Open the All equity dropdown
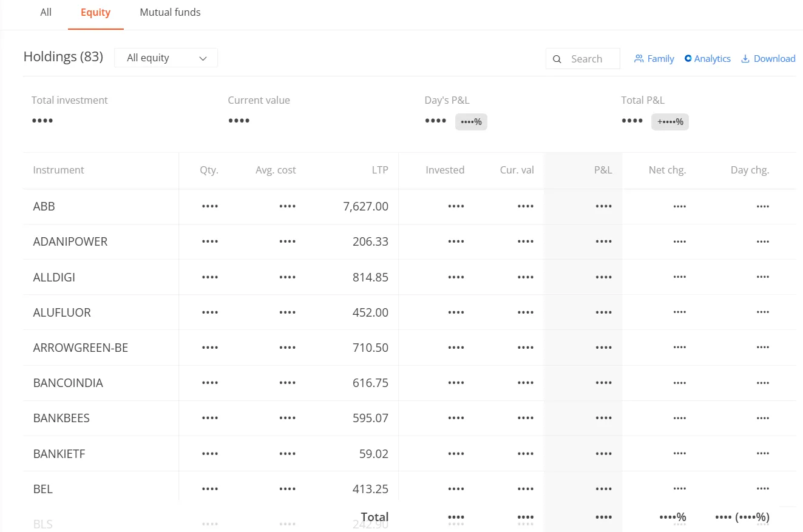Viewport: 803px width, 532px height. [x=166, y=58]
